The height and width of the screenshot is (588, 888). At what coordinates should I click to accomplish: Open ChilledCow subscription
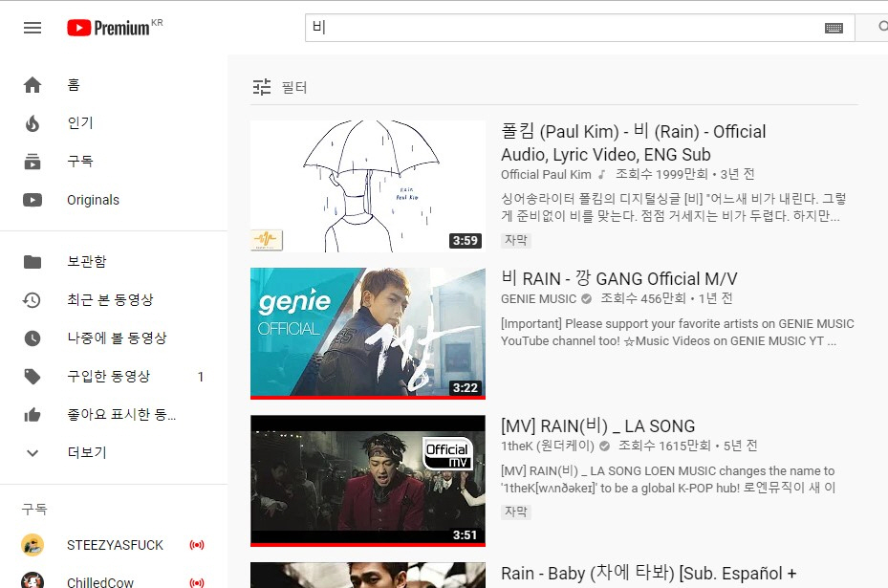coord(100,582)
